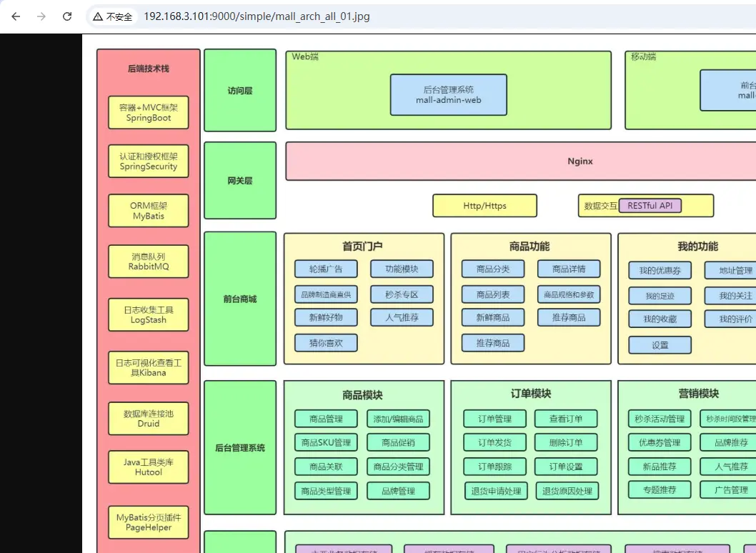Click the 轮播广告 item in 首页门户
756x553 pixels.
[x=326, y=269]
